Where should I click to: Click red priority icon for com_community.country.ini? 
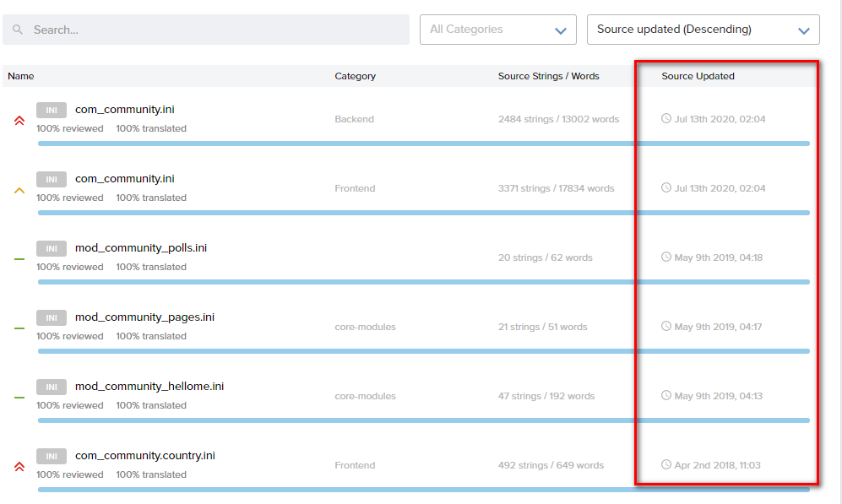(x=19, y=466)
